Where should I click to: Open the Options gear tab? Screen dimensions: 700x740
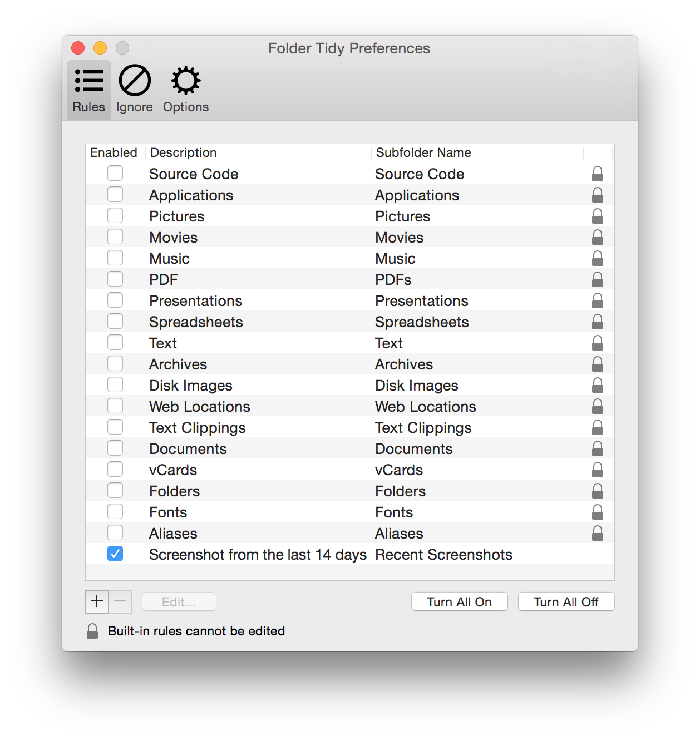186,90
